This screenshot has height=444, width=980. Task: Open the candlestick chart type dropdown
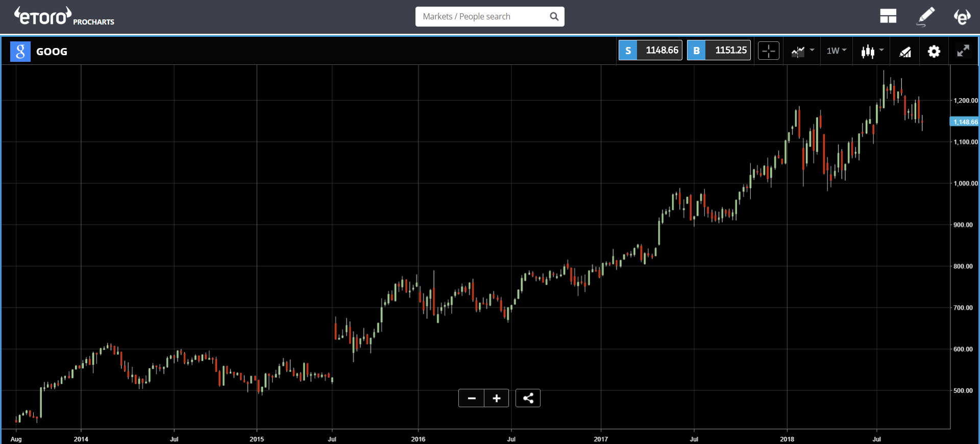(x=872, y=51)
